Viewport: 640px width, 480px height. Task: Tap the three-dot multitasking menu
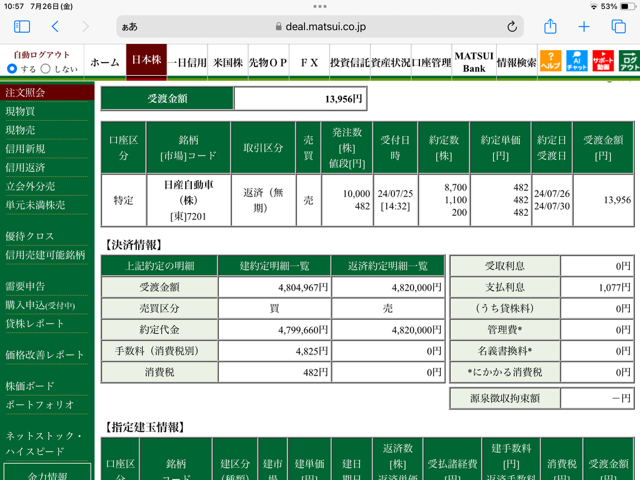[320, 6]
